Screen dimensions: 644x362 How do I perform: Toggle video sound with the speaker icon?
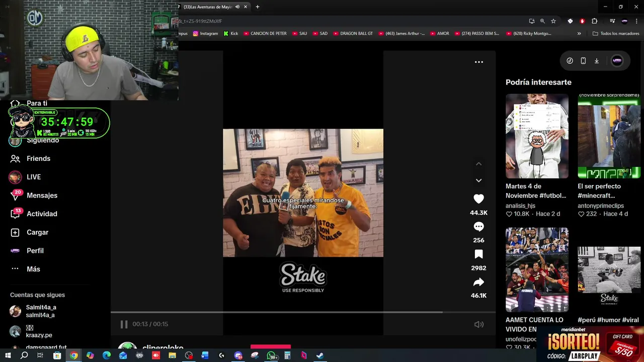[479, 324]
